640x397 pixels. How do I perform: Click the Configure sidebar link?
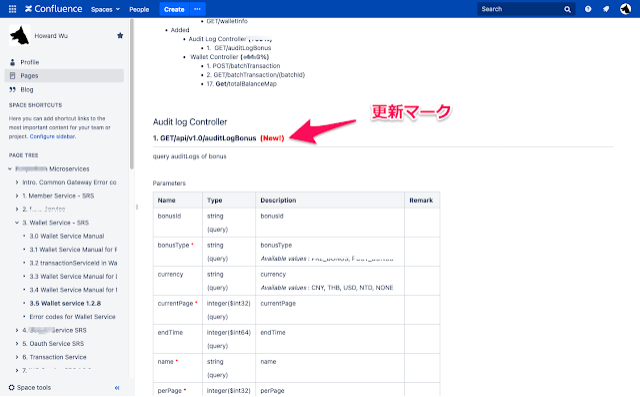52,136
